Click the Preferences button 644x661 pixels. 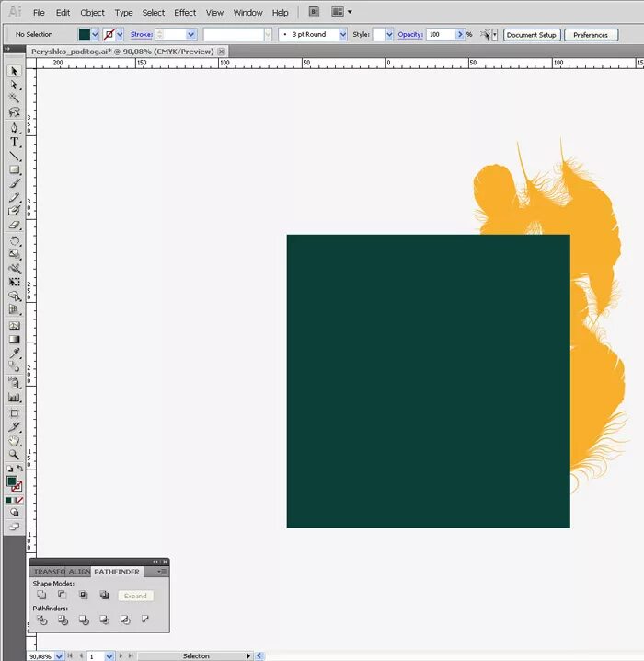point(591,35)
